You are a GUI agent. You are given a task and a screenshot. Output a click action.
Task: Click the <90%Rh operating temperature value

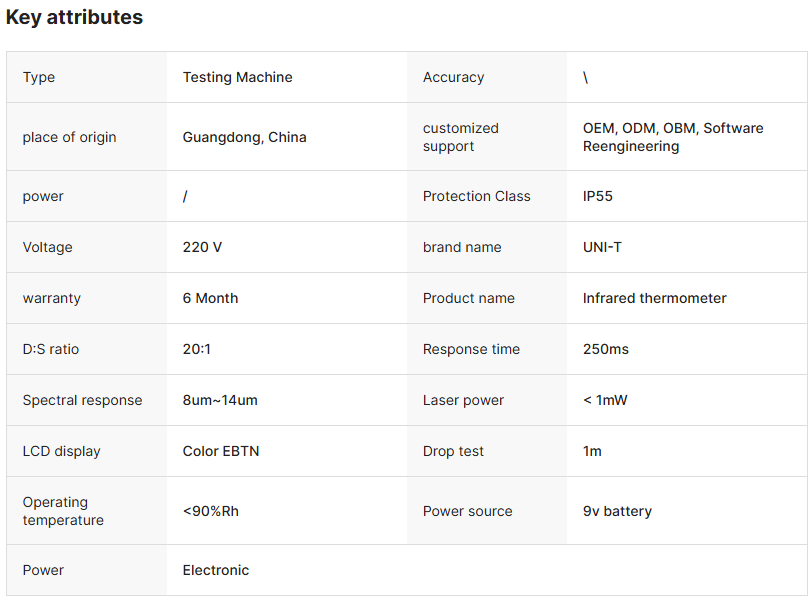210,511
